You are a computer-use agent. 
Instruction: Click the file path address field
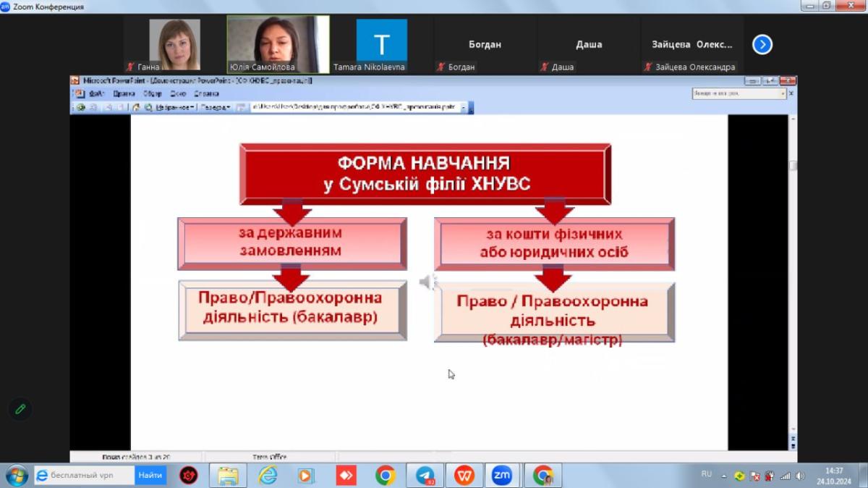[355, 107]
